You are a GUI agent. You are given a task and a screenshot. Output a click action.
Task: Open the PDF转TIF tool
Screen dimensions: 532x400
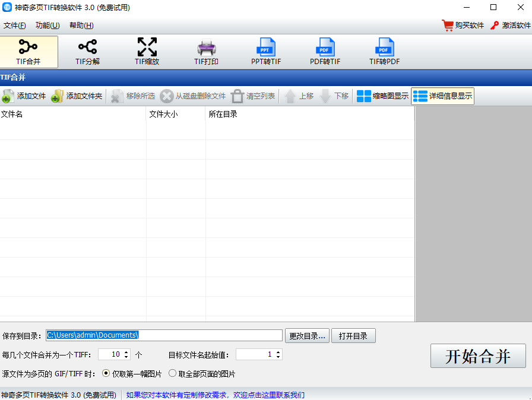coord(325,51)
